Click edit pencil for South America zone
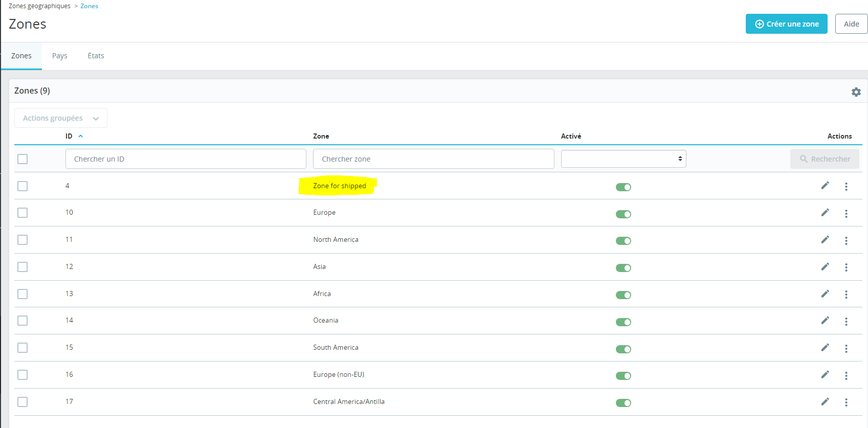This screenshot has width=868, height=428. pos(825,348)
